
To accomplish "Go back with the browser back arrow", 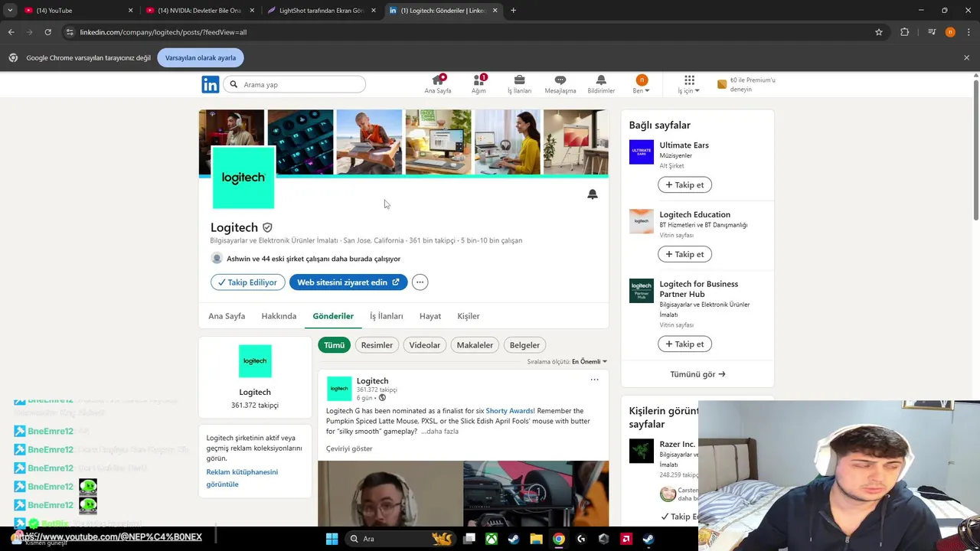I will click(11, 32).
